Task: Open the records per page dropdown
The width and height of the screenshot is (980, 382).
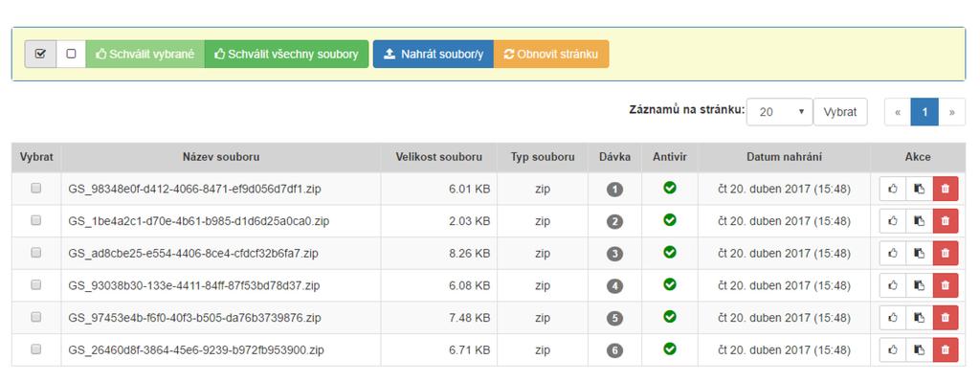Action: [779, 112]
